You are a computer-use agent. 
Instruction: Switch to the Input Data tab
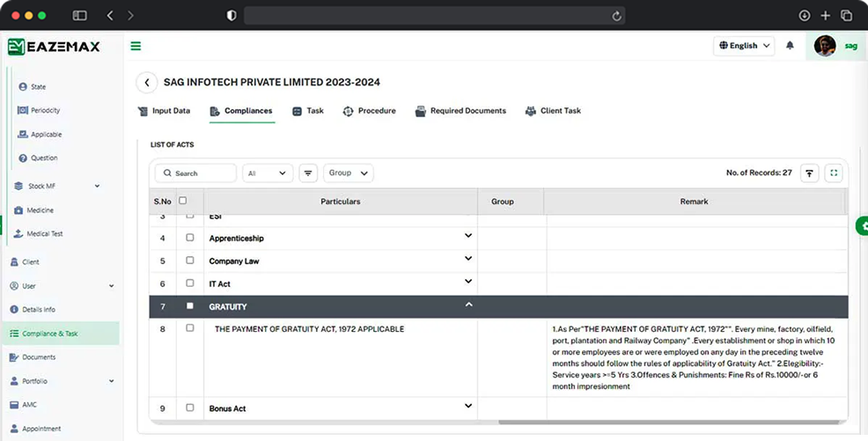point(164,111)
